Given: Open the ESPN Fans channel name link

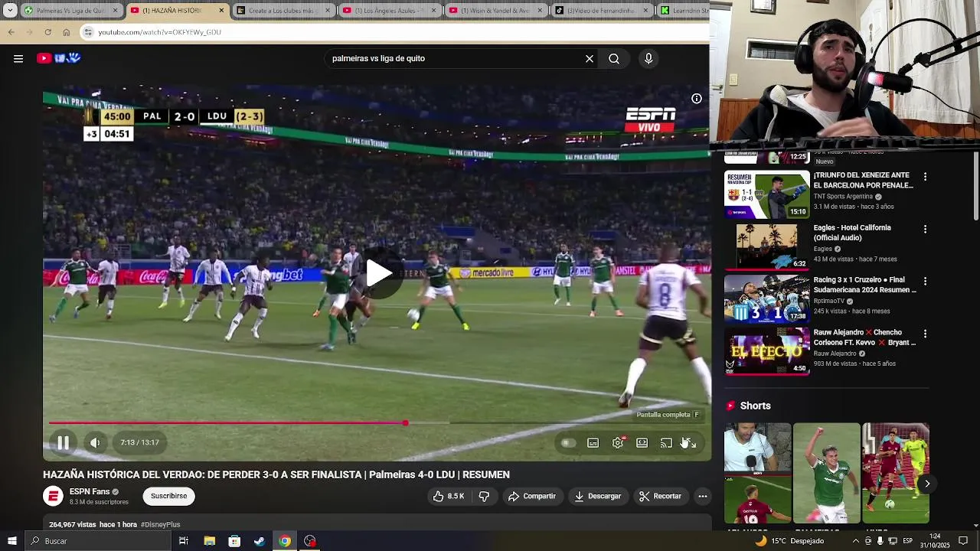Looking at the screenshot, I should 90,491.
